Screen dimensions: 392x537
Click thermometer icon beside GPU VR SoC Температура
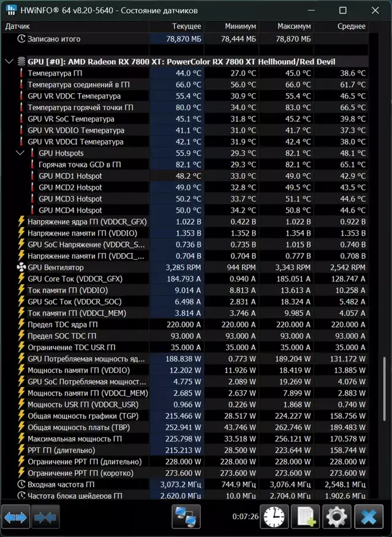[21, 119]
